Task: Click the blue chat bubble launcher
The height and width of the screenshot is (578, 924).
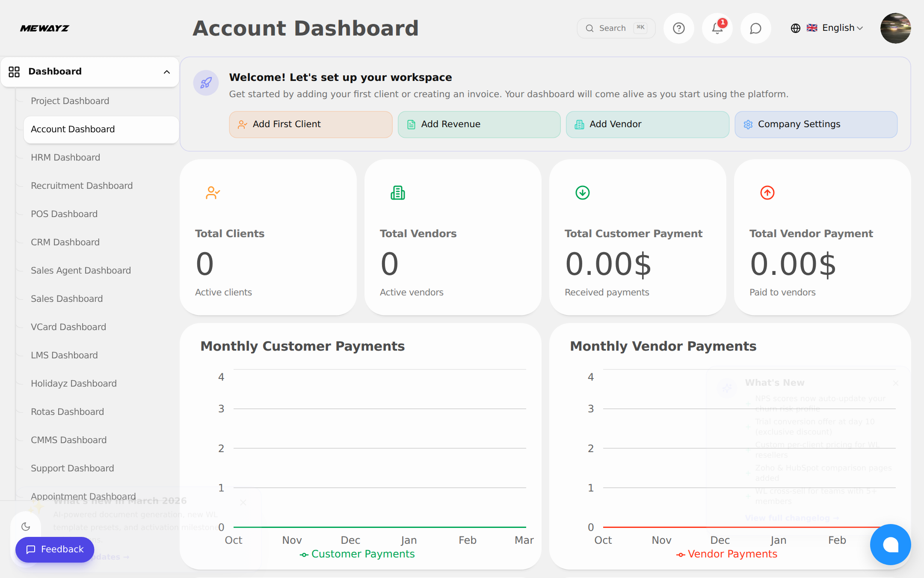Action: [890, 545]
